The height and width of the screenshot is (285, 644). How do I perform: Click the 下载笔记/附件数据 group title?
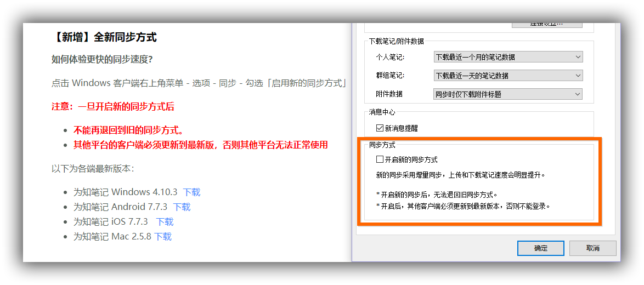tap(396, 42)
